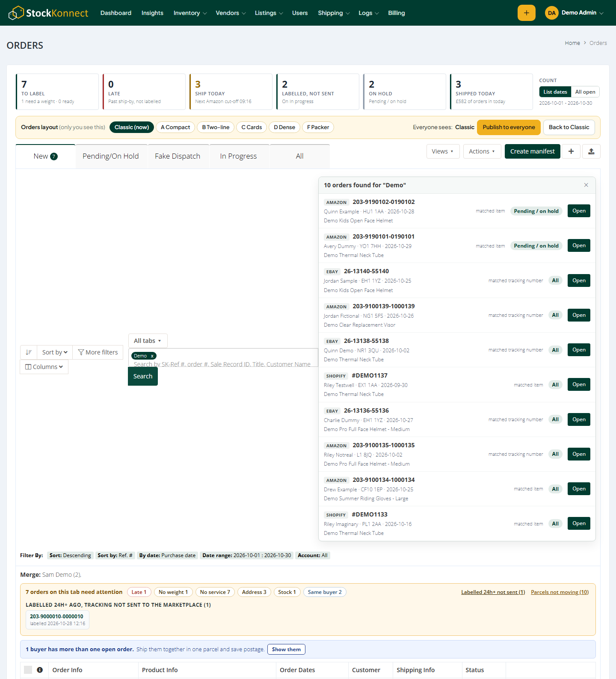Expand the Shipping menu
The image size is (616, 679).
334,13
